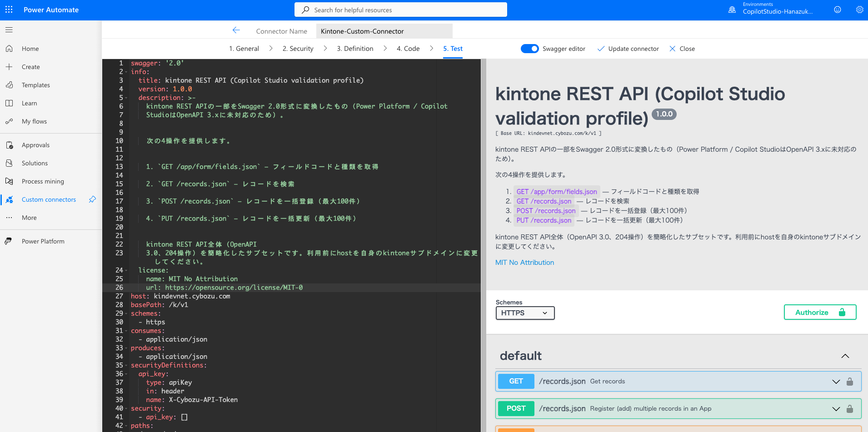This screenshot has height=432, width=868.
Task: Click the Approvals icon in sidebar
Action: (x=9, y=145)
